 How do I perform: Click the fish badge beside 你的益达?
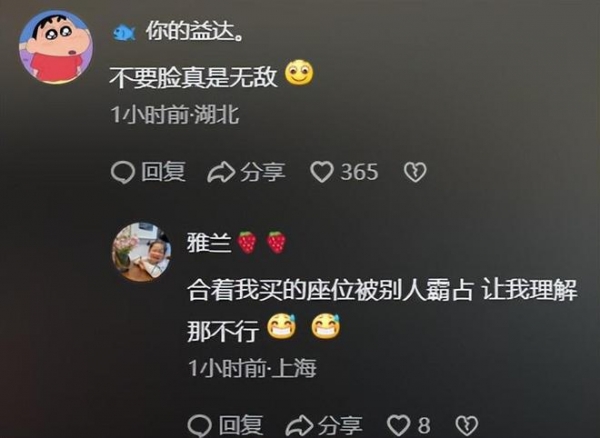(124, 33)
